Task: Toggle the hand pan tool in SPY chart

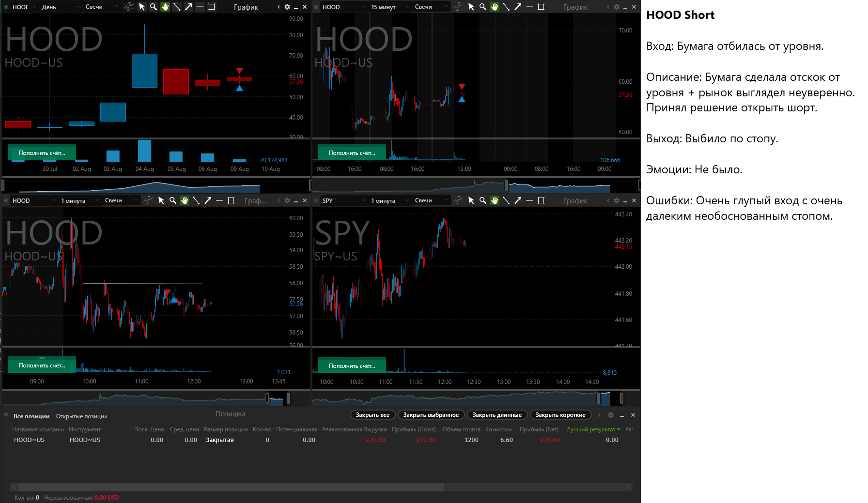Action: (495, 200)
